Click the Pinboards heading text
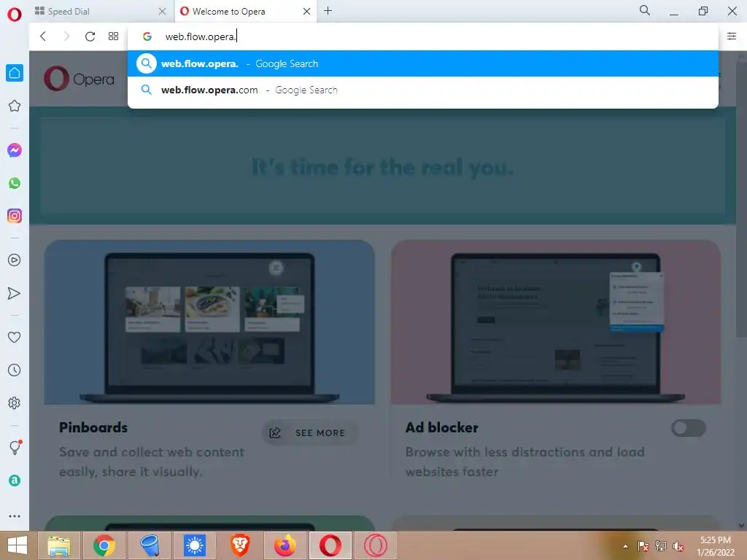 (93, 427)
